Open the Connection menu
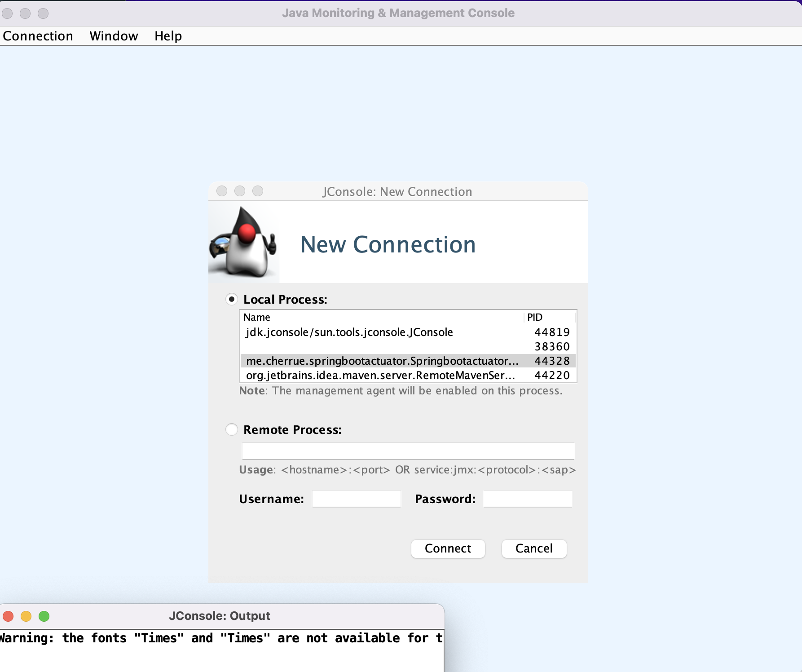Viewport: 802px width, 672px height. pyautogui.click(x=38, y=36)
